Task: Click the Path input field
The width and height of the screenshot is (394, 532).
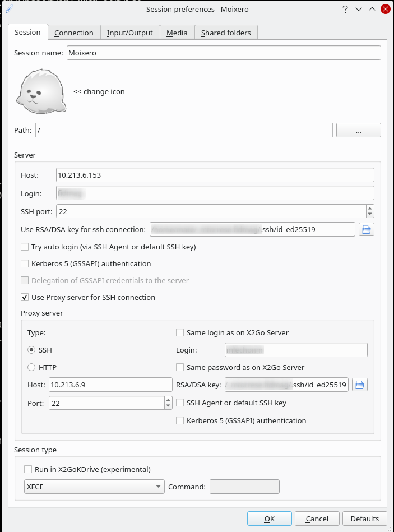Action: point(184,130)
